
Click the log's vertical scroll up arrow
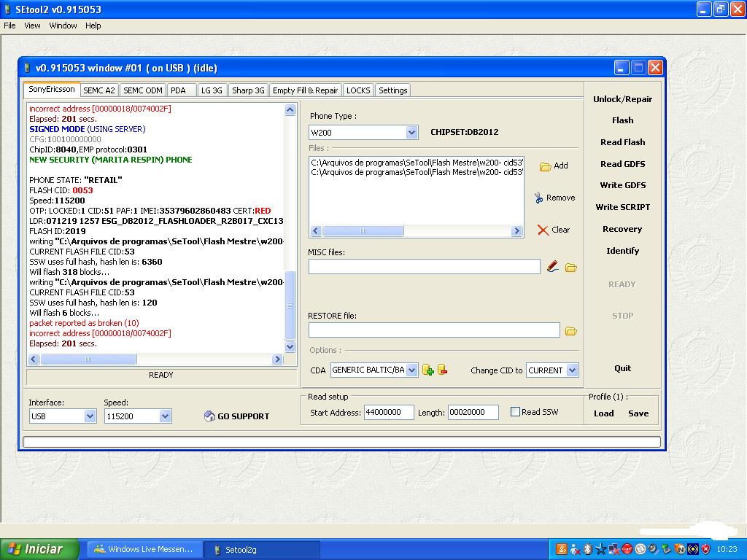(x=290, y=110)
